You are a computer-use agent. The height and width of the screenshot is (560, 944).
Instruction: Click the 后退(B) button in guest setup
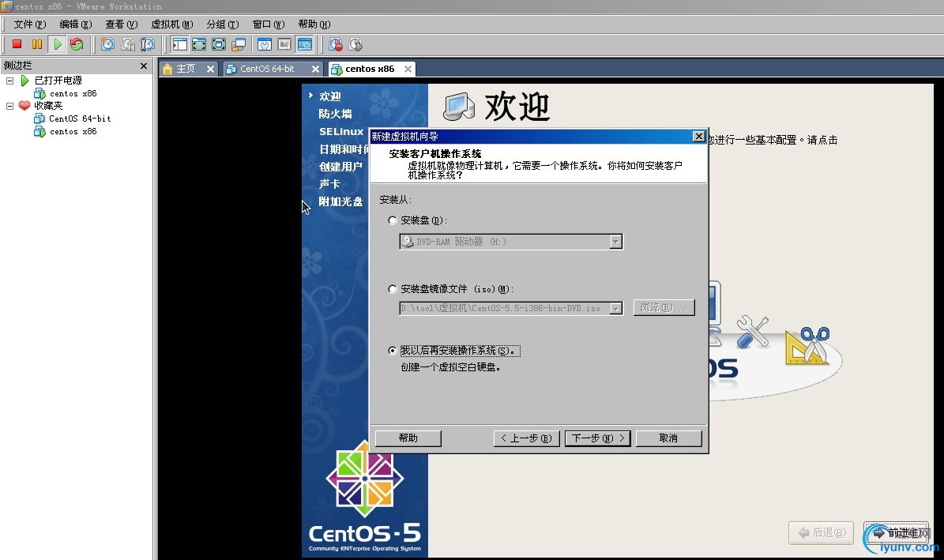point(822,533)
